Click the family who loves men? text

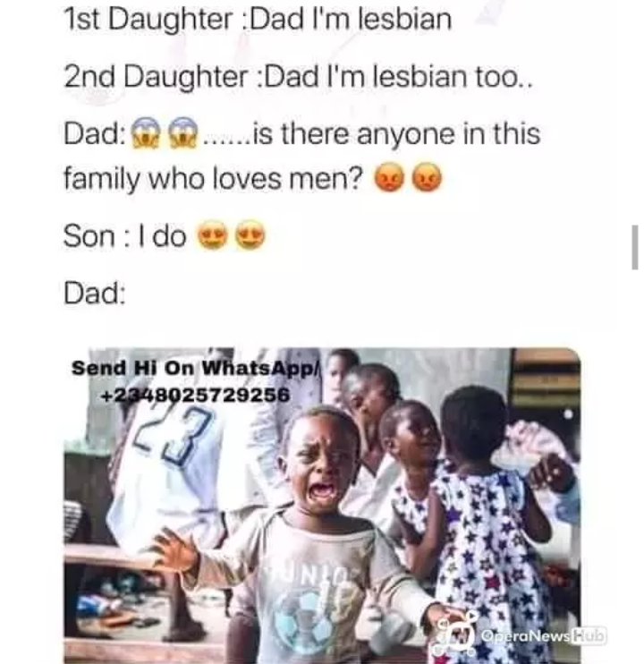pos(214,178)
